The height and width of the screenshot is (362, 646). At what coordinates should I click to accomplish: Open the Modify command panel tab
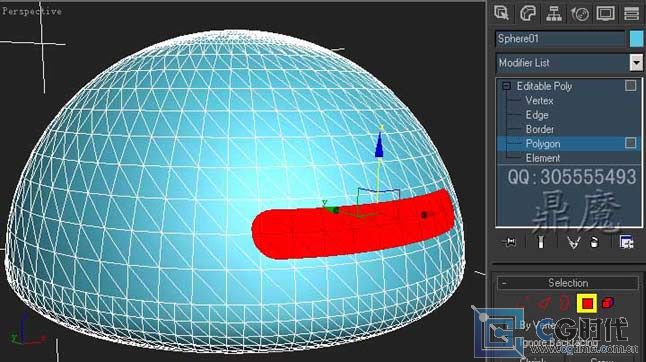(528, 13)
